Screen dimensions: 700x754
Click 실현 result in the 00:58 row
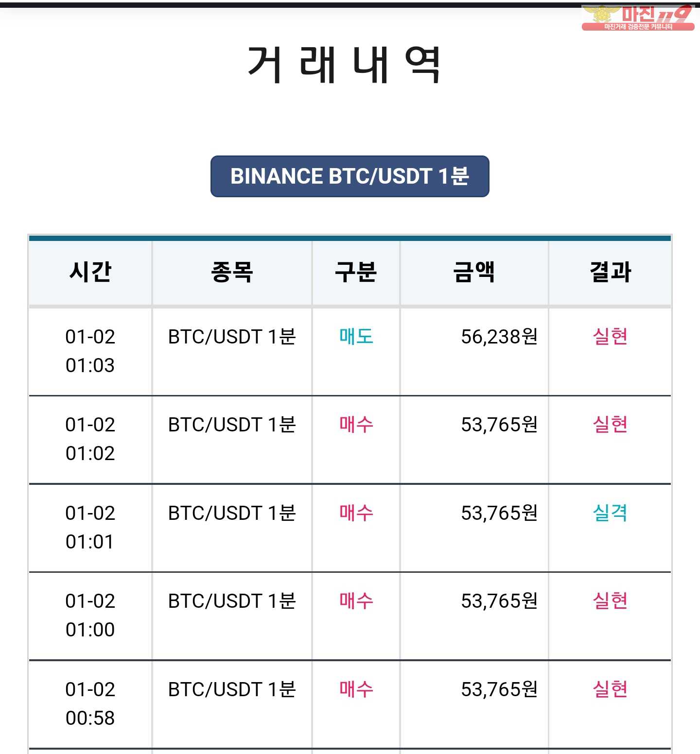(x=610, y=689)
